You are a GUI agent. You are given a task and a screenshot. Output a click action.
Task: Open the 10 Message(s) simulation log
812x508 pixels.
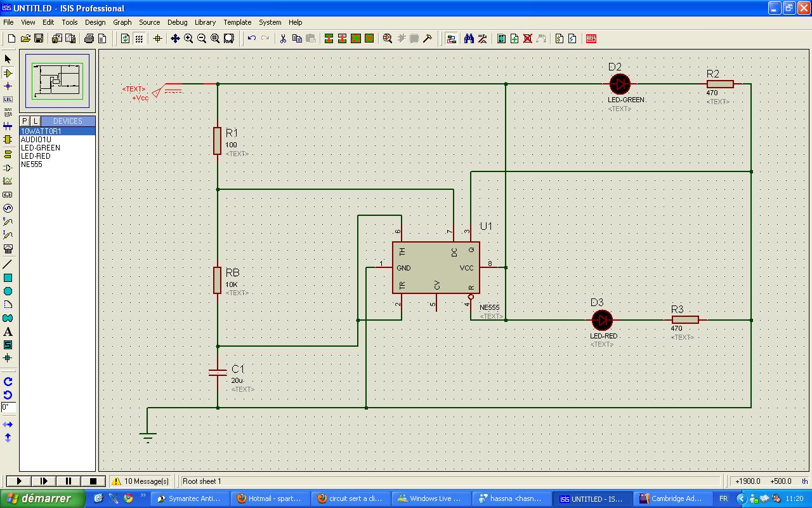(x=141, y=481)
